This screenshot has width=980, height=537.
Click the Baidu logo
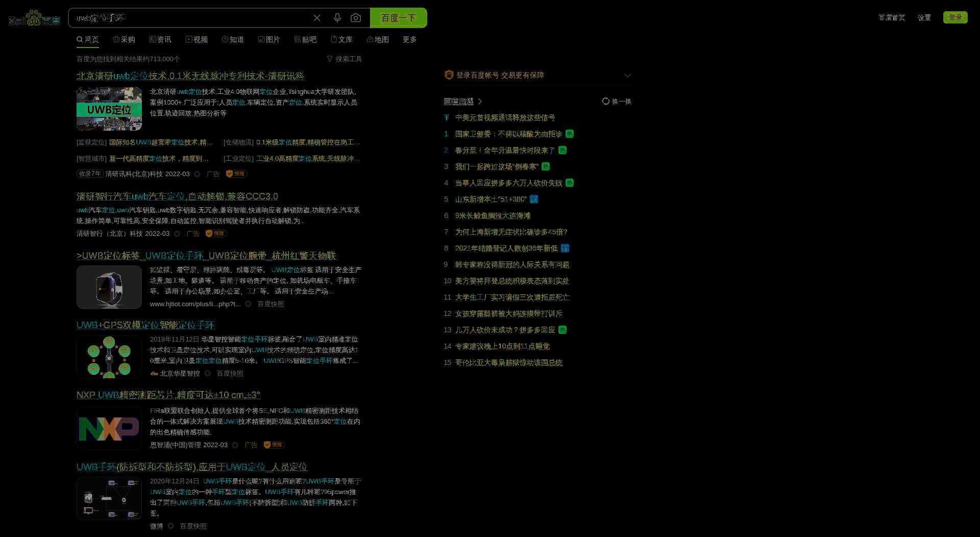coord(34,18)
